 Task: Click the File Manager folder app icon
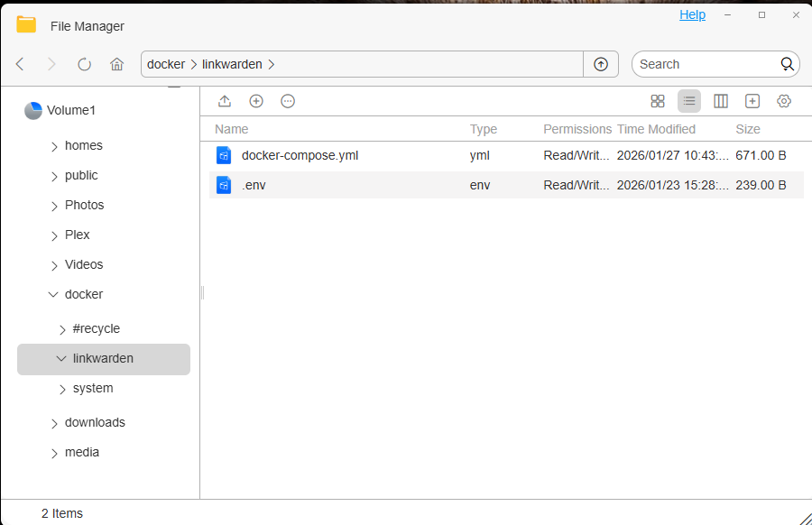[26, 25]
